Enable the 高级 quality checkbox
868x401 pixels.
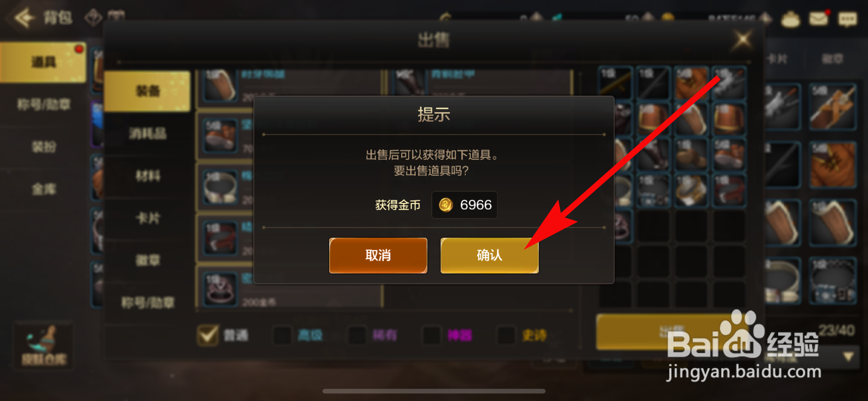(x=282, y=335)
